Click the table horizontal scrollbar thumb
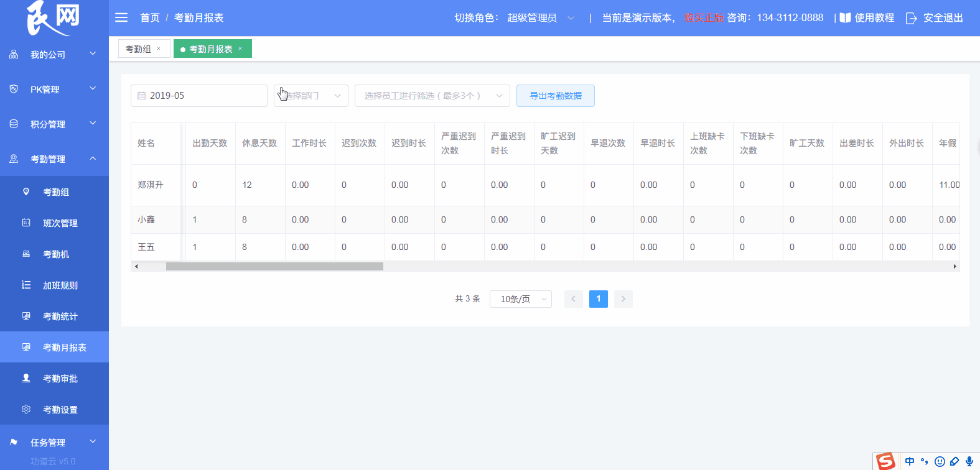 click(x=274, y=266)
